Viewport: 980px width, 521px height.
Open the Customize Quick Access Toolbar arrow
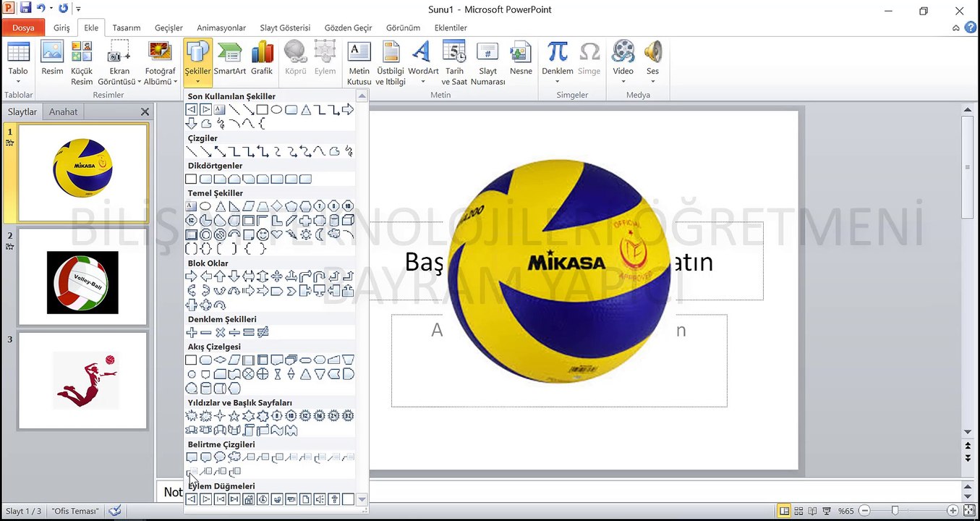tap(77, 9)
